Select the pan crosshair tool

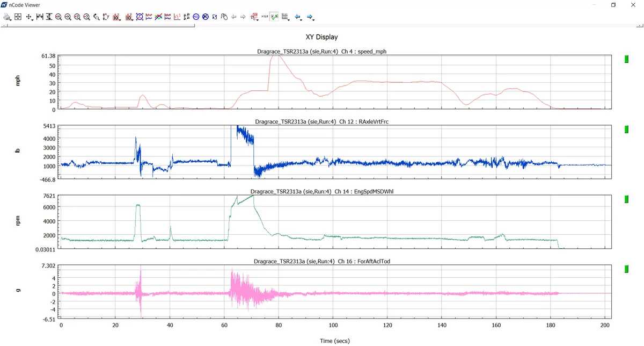[29, 17]
